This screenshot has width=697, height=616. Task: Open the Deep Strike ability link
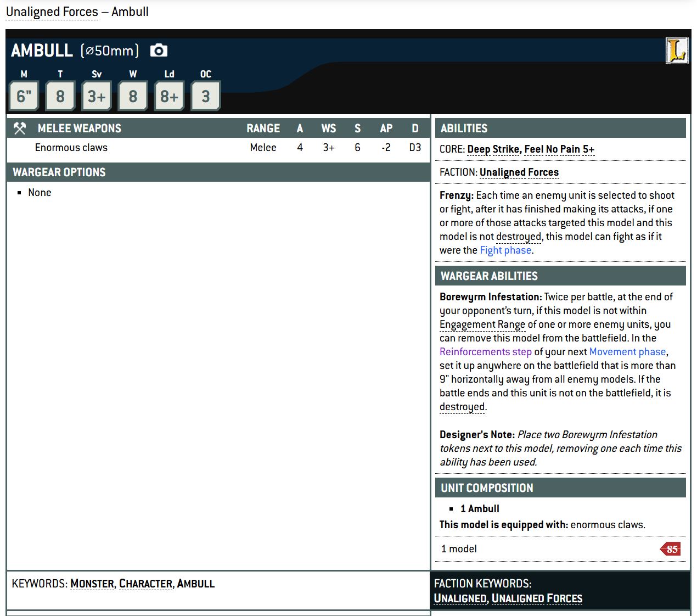(493, 149)
